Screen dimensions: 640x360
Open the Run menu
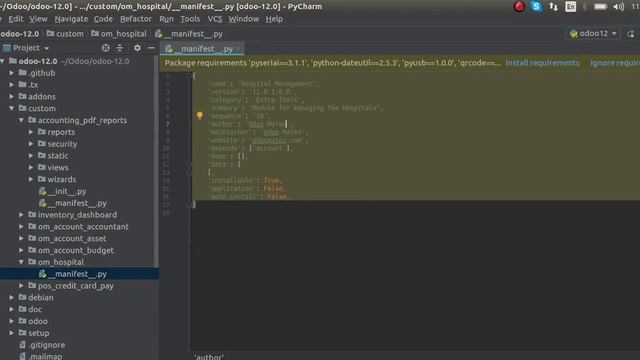pos(167,19)
